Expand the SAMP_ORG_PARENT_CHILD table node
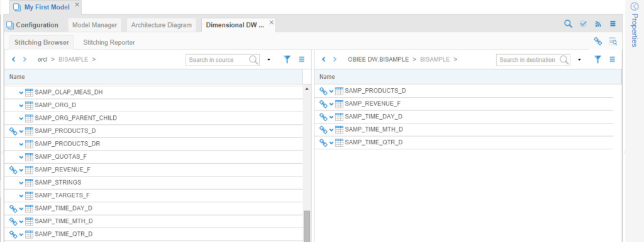Viewport: 644px width, 242px height. [x=21, y=118]
